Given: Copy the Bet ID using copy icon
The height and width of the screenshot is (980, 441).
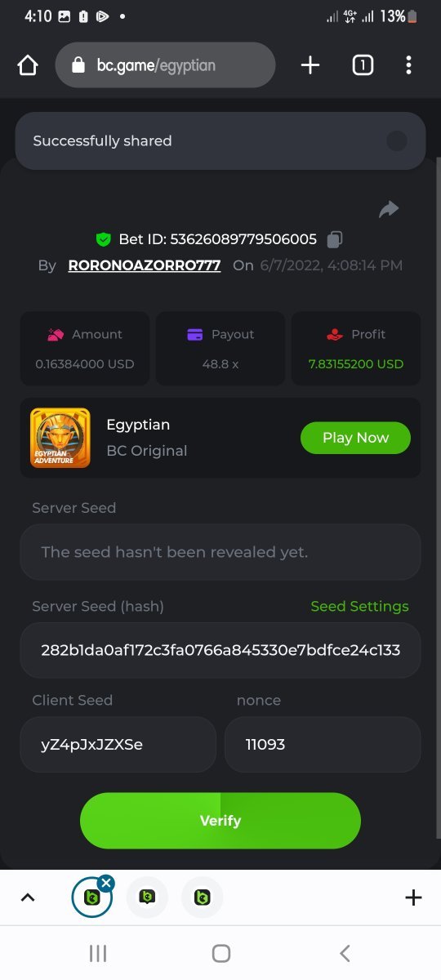Looking at the screenshot, I should (x=335, y=239).
